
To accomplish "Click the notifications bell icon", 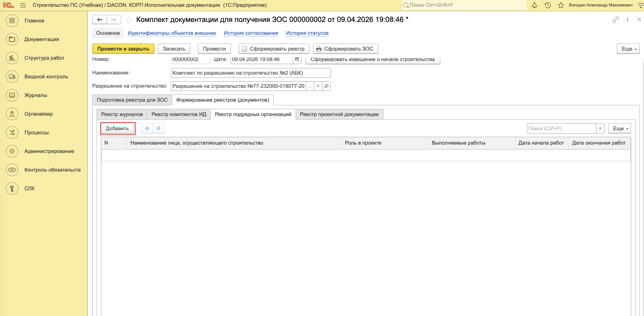I will (x=534, y=5).
